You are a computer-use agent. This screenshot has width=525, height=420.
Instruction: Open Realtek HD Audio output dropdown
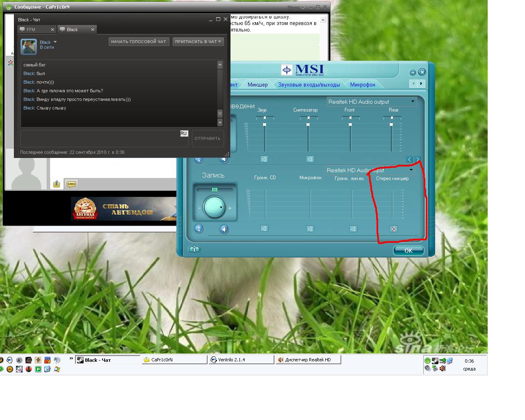coord(372,102)
